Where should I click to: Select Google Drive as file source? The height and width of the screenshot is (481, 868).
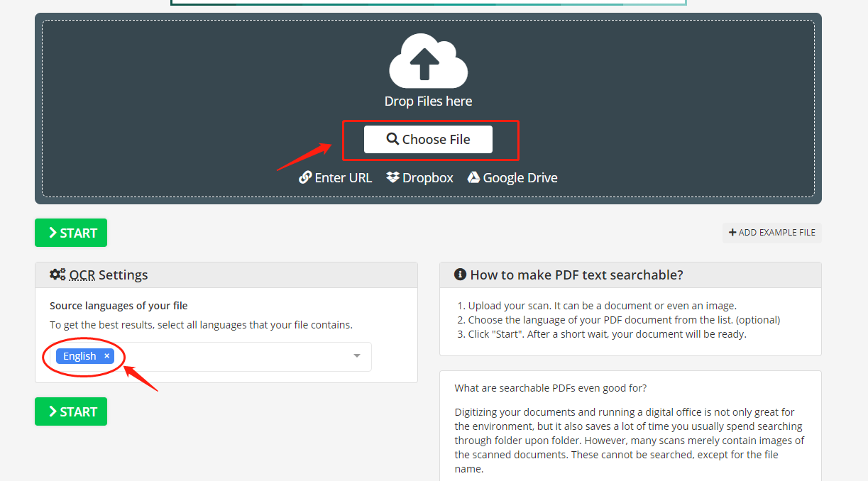(x=512, y=177)
